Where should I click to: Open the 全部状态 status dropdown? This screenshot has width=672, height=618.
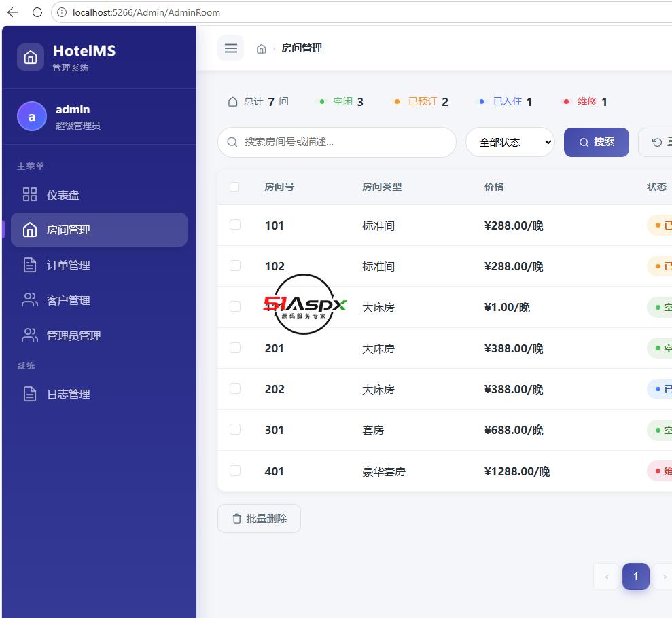pos(510,142)
